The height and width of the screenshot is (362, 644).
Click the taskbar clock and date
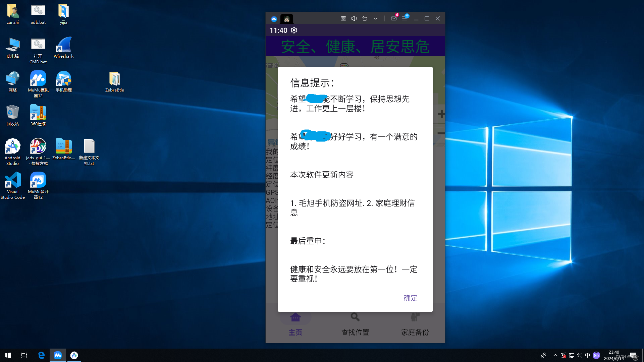tap(613, 355)
